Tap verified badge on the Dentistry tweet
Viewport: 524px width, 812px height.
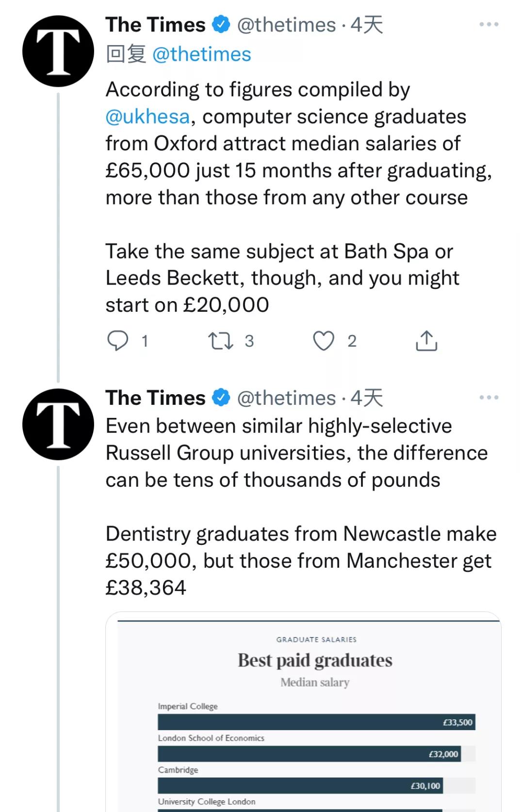221,398
